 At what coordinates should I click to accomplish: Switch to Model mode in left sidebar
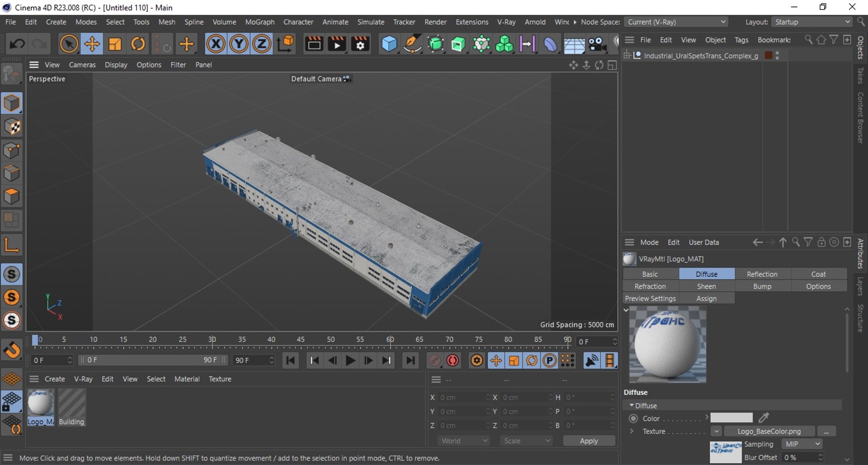point(12,103)
